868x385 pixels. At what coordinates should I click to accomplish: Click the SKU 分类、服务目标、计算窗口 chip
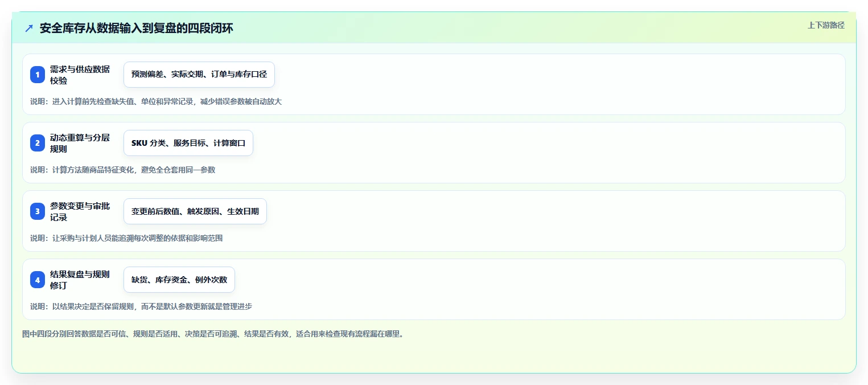tap(188, 143)
